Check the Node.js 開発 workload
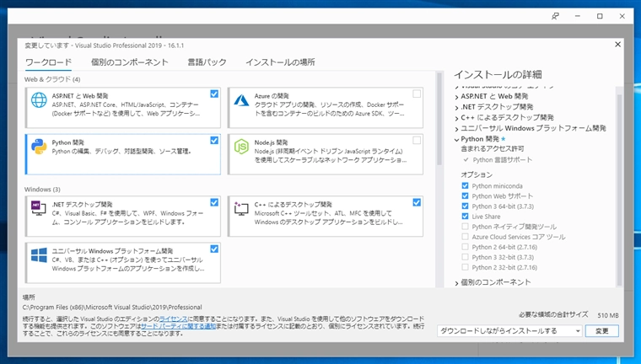Screen dimensions: 641x364 (x=417, y=141)
